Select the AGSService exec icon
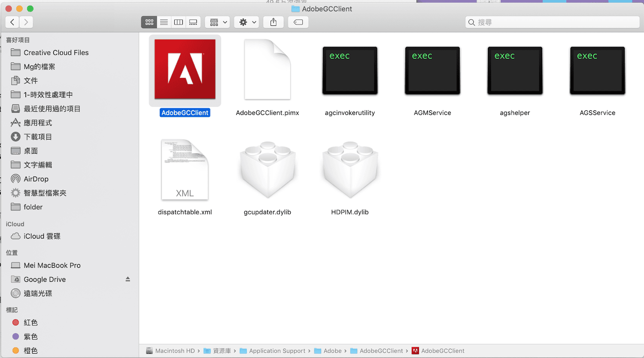The width and height of the screenshot is (644, 358). tap(597, 70)
